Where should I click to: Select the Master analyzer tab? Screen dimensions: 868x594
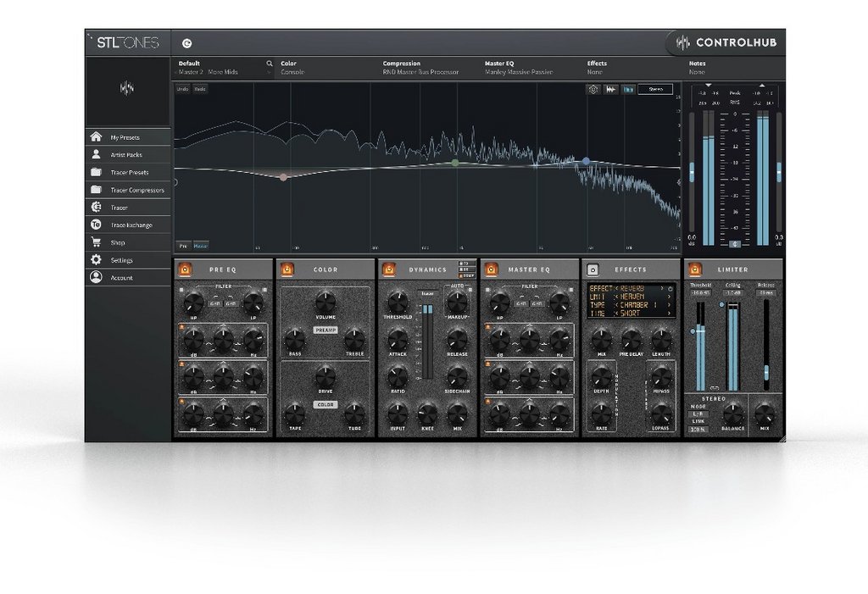coord(200,246)
